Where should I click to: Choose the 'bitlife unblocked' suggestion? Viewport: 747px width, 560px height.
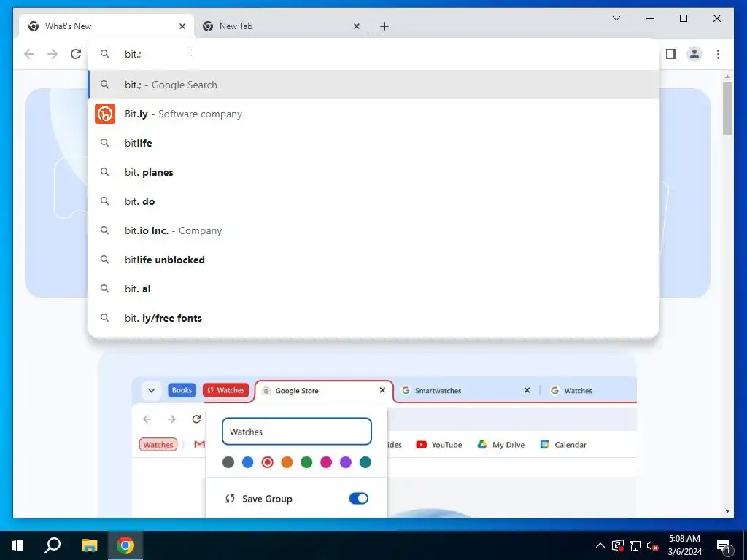(x=373, y=260)
